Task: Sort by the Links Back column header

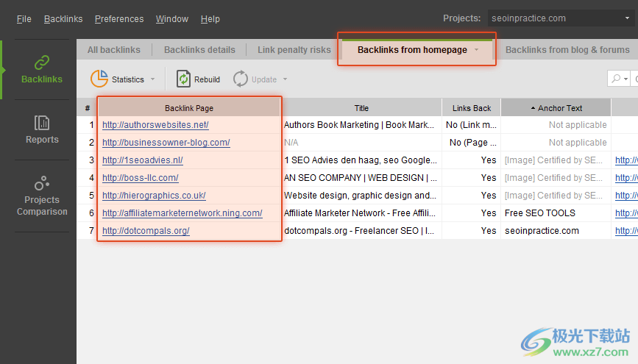Action: 472,108
